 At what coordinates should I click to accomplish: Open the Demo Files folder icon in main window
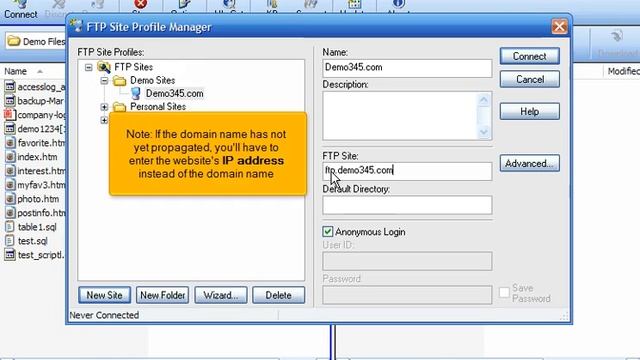(x=14, y=41)
